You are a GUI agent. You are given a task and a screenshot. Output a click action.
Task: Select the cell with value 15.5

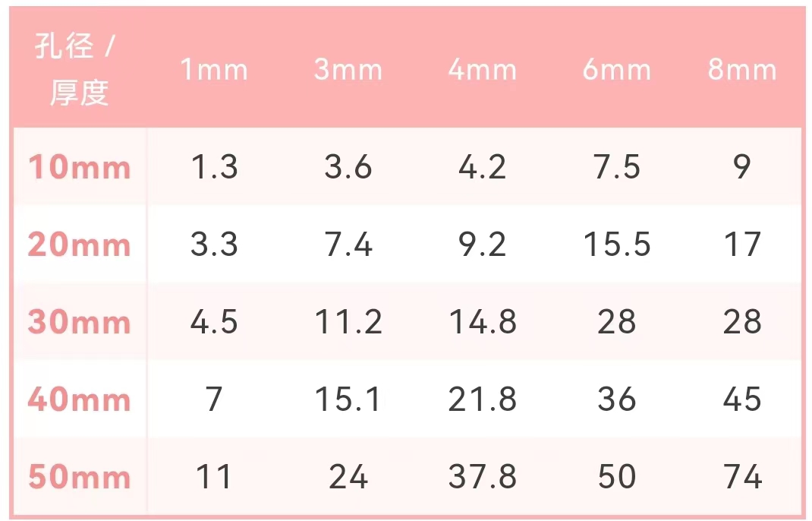(616, 244)
